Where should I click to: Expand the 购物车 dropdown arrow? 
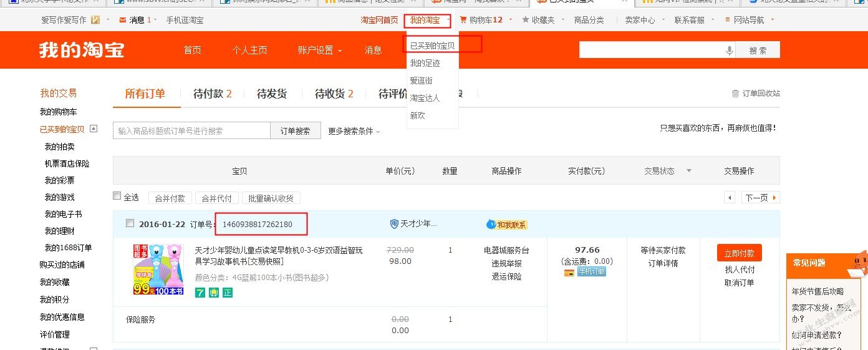coord(511,20)
